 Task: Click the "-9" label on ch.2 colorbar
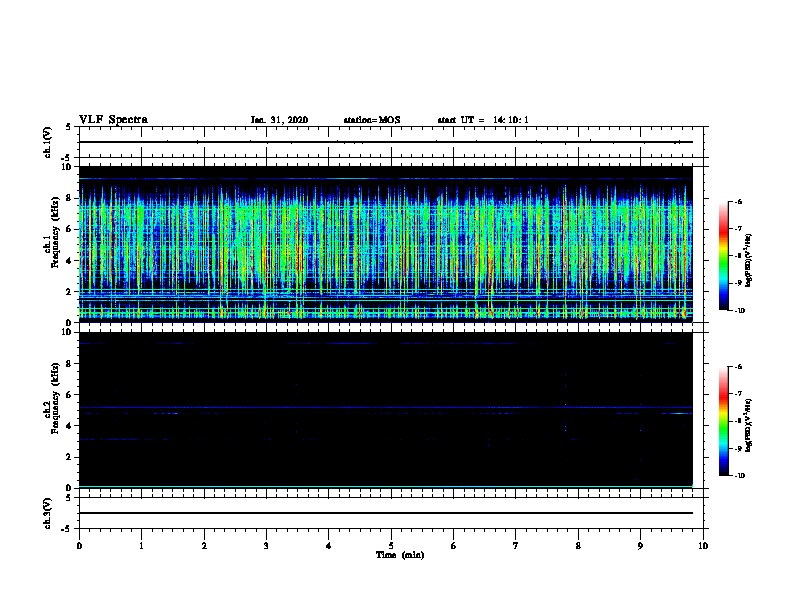click(738, 448)
